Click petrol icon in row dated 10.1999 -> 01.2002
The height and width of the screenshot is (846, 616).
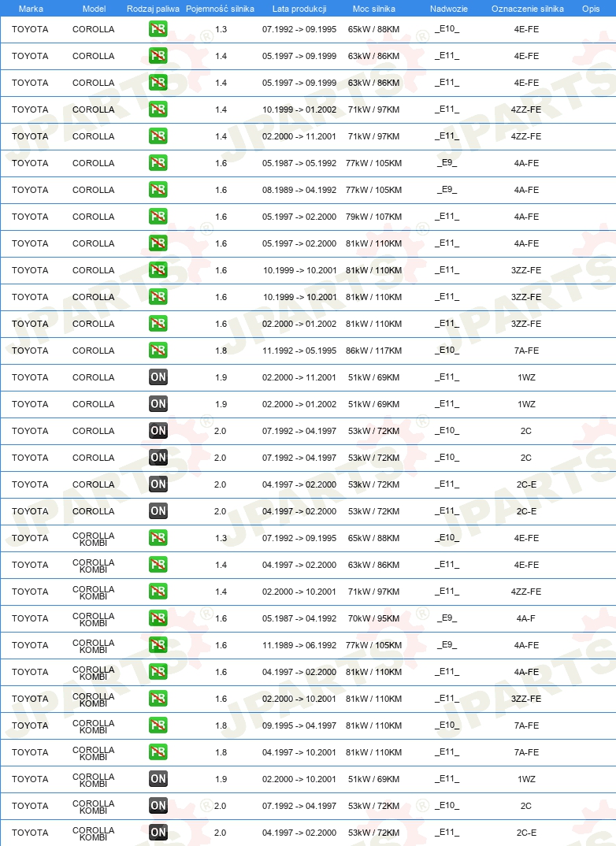[158, 109]
